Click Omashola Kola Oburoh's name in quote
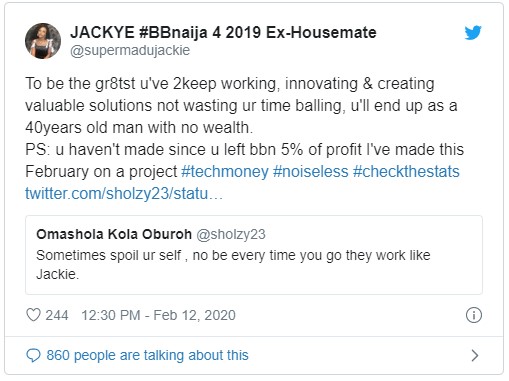Image resolution: width=509 pixels, height=381 pixels. click(x=114, y=234)
